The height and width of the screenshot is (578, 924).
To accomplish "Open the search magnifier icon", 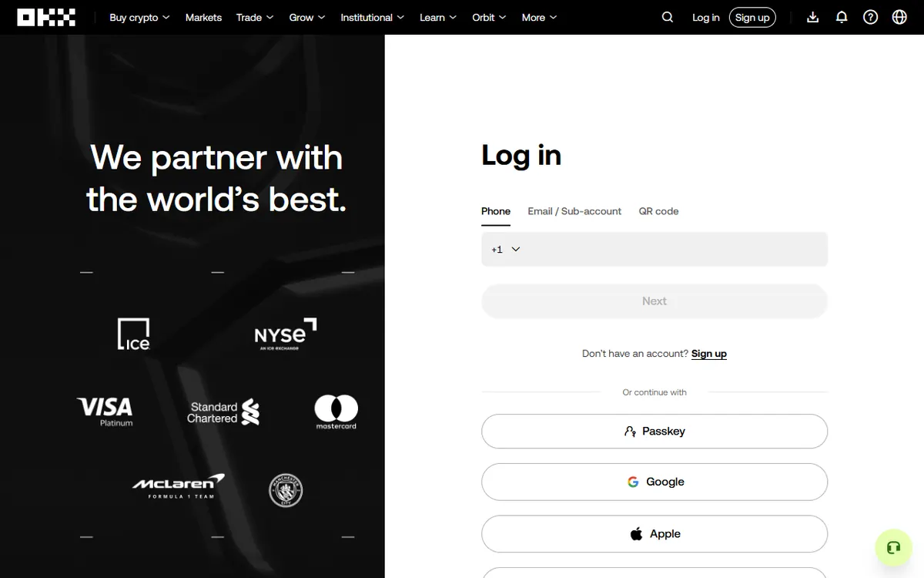I will tap(668, 17).
